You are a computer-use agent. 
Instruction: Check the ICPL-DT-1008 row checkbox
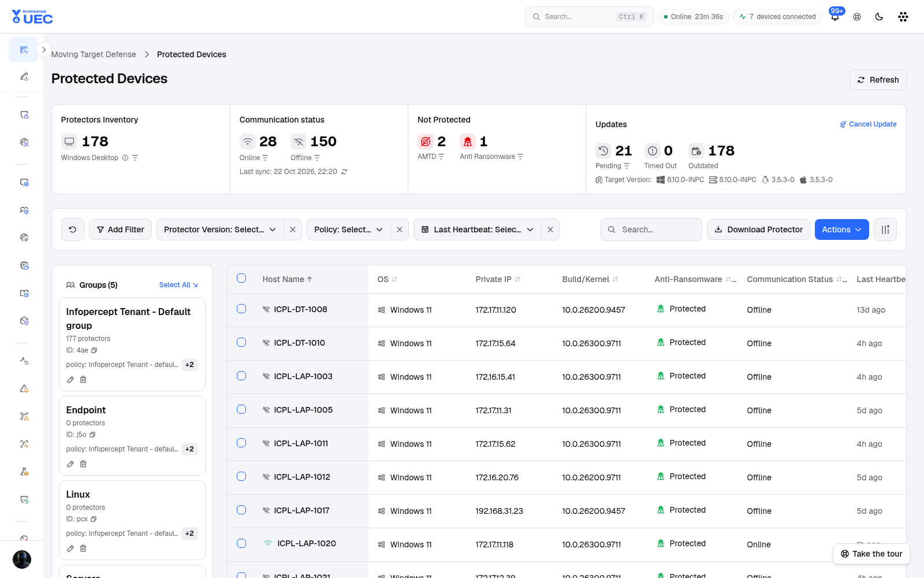(241, 309)
